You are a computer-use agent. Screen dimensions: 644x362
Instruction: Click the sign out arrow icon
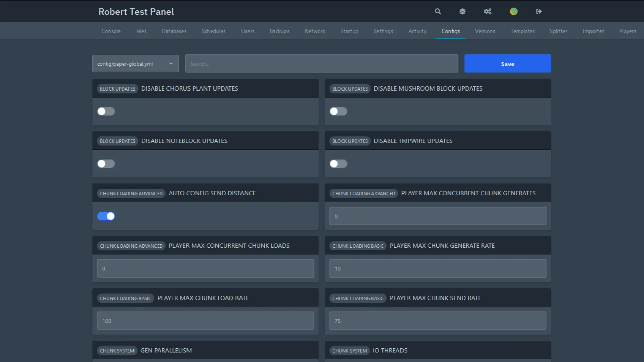point(539,11)
